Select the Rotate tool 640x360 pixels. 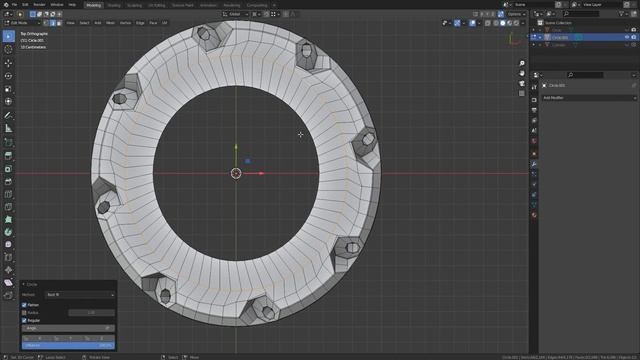pos(8,76)
